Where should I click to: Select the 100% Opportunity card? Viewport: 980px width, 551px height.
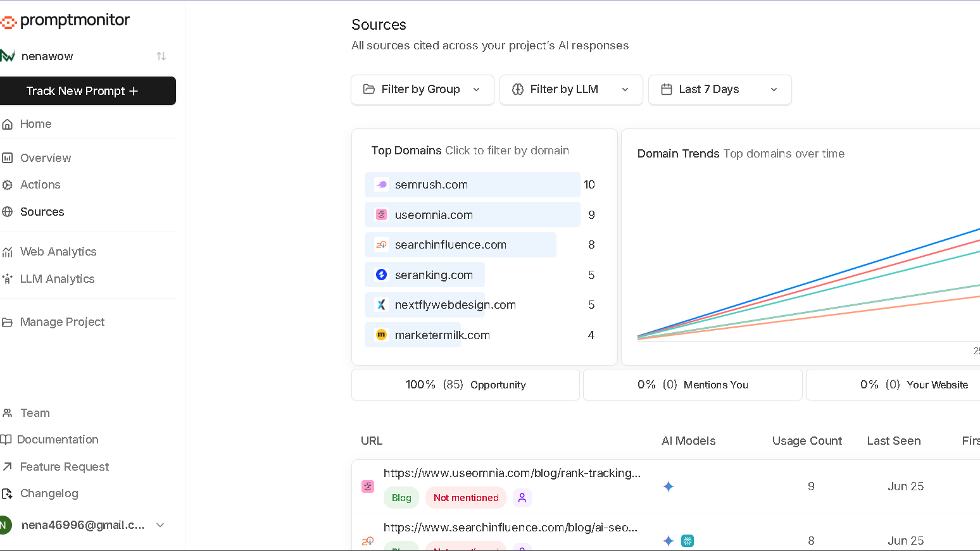tap(466, 385)
